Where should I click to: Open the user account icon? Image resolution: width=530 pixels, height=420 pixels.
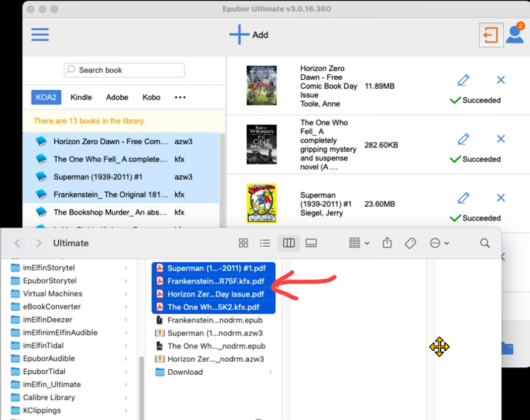point(515,34)
